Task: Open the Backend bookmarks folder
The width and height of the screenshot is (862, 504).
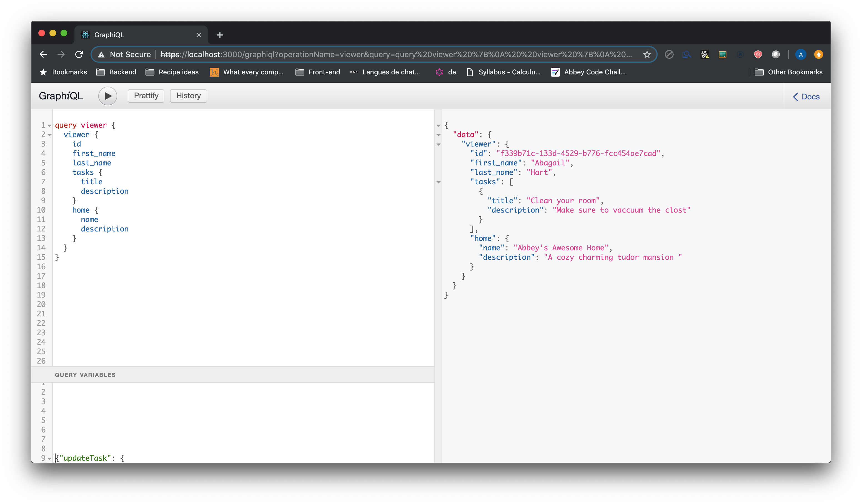Action: pos(116,72)
